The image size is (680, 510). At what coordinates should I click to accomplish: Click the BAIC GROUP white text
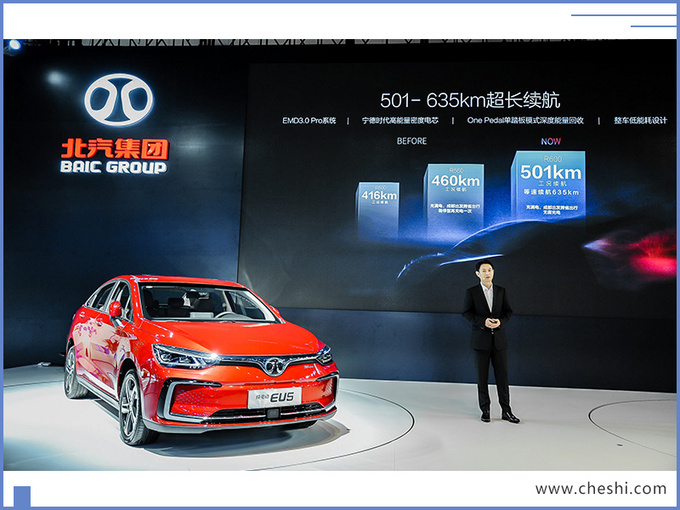tap(114, 167)
